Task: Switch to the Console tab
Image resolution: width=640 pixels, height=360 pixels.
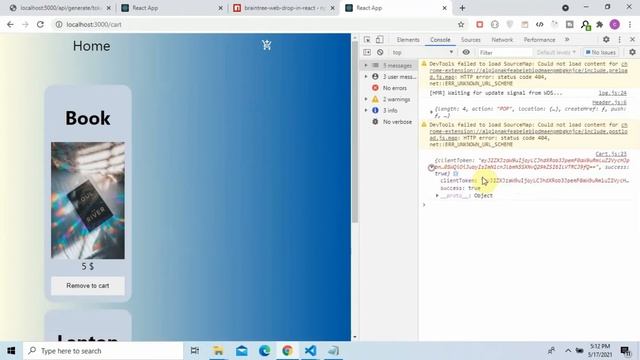Action: coord(440,40)
